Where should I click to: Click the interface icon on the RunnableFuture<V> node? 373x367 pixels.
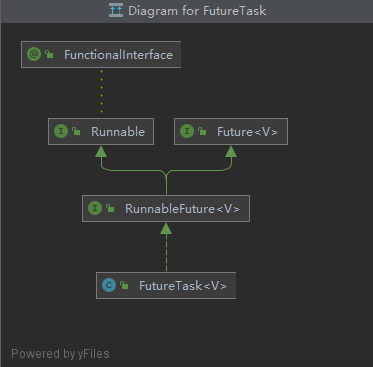pyautogui.click(x=95, y=208)
